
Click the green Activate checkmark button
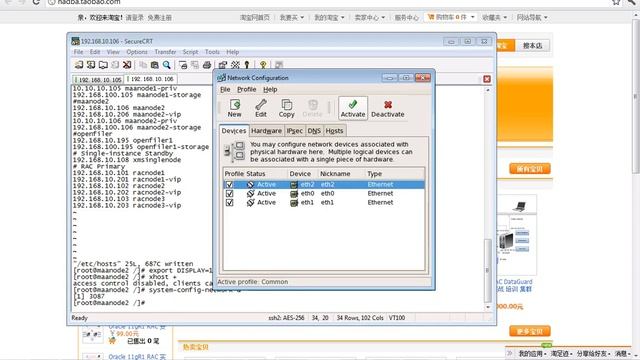353,108
